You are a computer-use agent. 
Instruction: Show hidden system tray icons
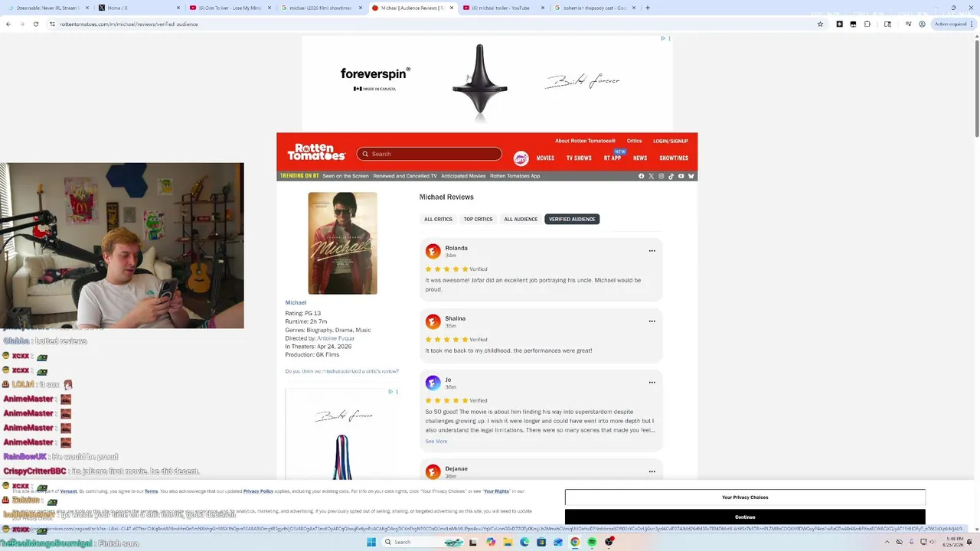887,542
